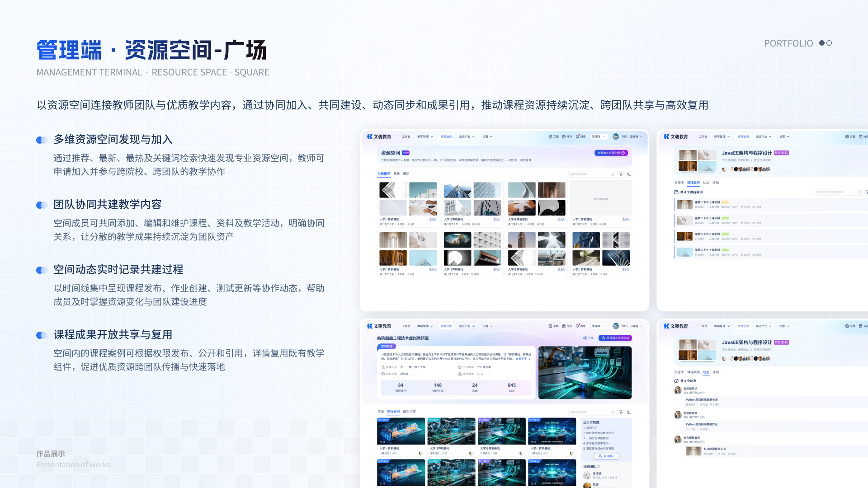Click the 文档 icon in the resource square window

[550, 136]
